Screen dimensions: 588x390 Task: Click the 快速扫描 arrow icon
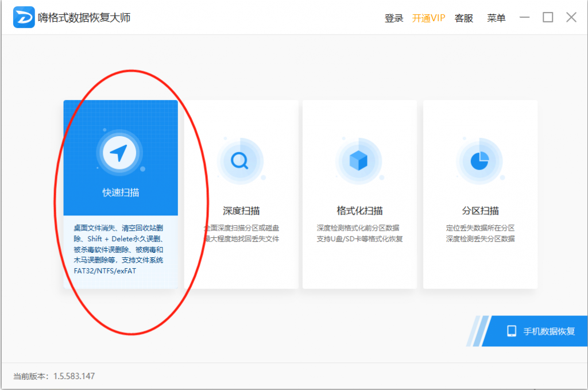click(x=119, y=153)
